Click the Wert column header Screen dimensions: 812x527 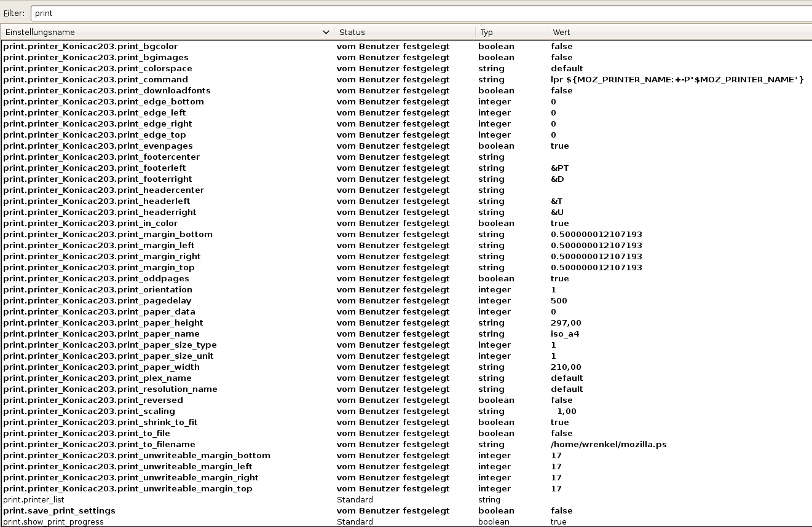[676, 32]
